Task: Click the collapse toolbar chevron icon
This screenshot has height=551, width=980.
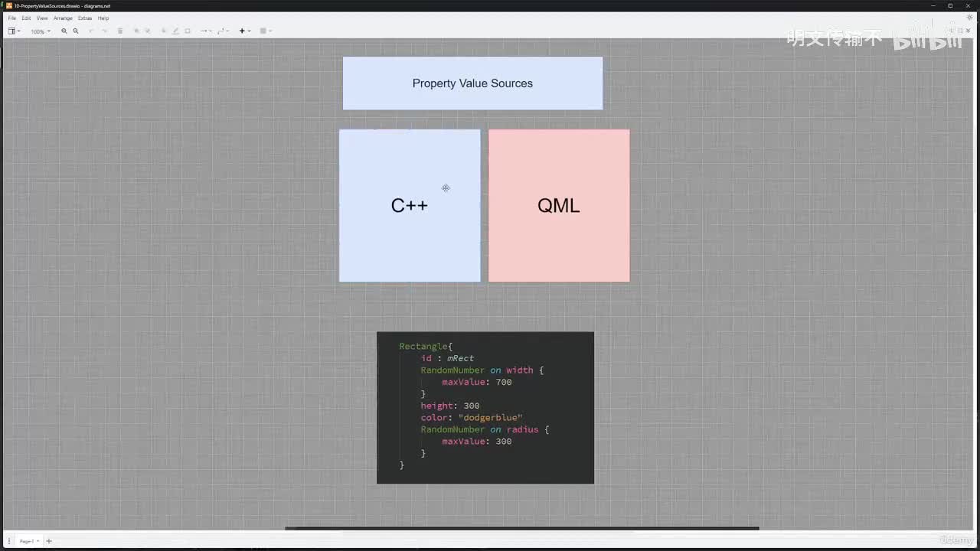Action: 969,31
